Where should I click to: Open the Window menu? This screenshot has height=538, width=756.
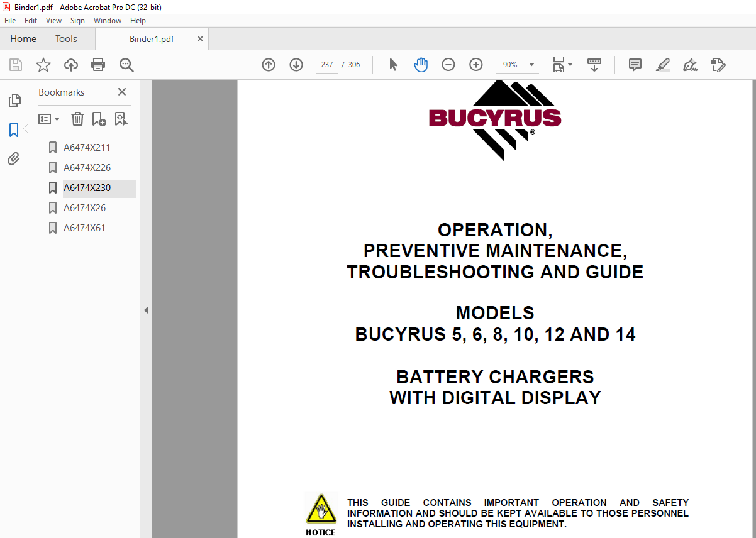click(x=108, y=21)
